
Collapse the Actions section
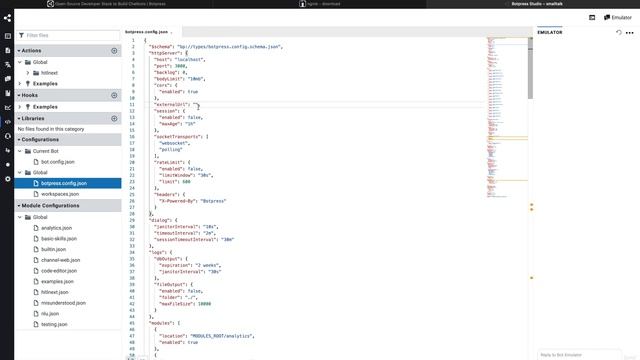click(x=68, y=51)
